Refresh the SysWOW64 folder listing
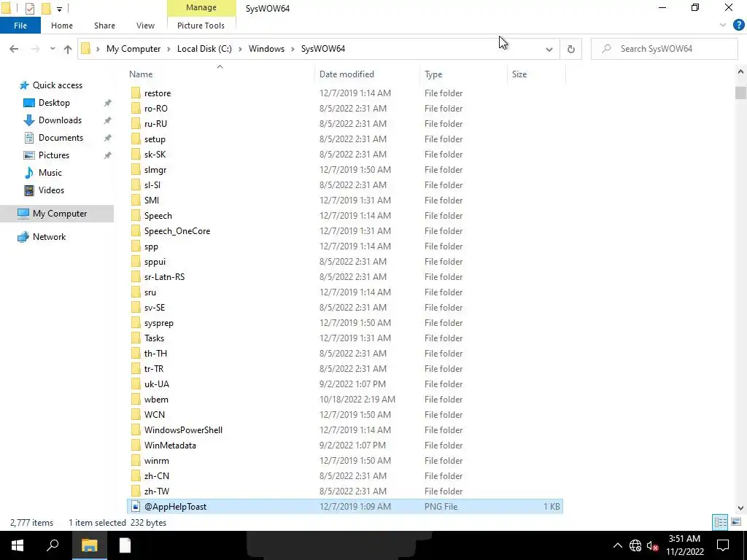Viewport: 747px width, 560px height. pyautogui.click(x=570, y=49)
